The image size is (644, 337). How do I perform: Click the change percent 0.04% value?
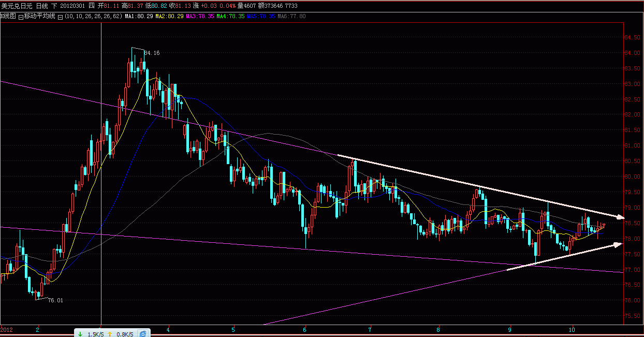pyautogui.click(x=227, y=6)
